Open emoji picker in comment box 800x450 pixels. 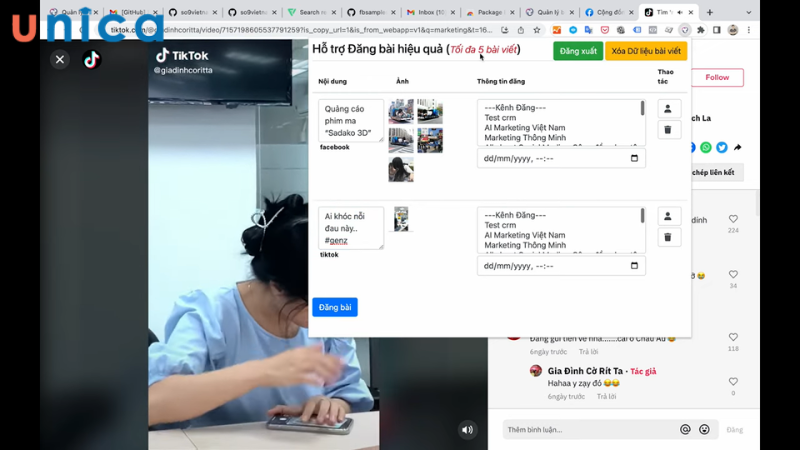point(704,430)
